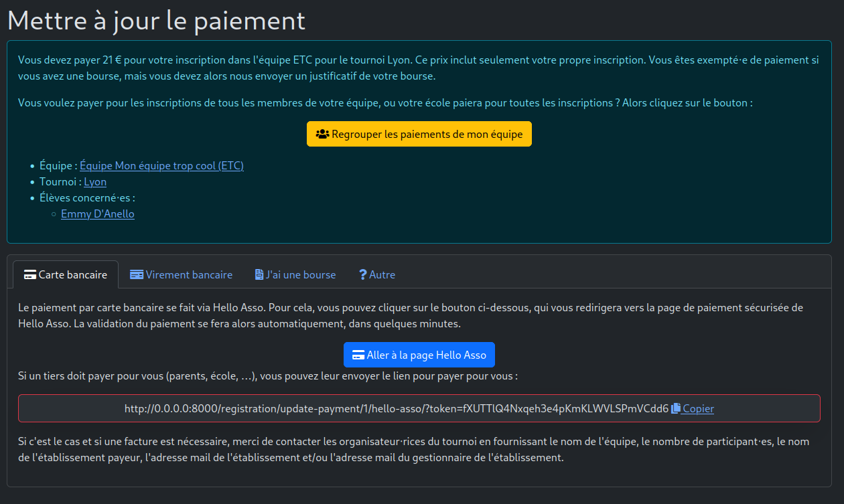Click Copier to copy the payment link
844x504 pixels.
(x=699, y=408)
